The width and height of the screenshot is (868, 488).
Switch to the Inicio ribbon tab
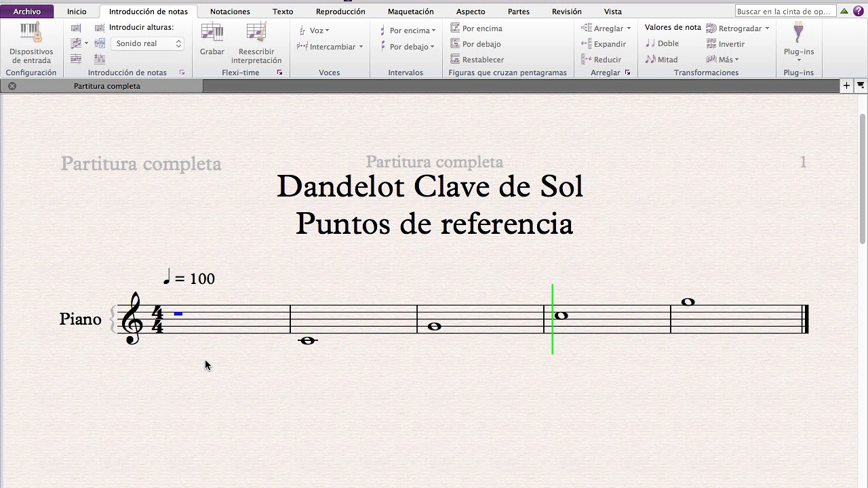(77, 12)
